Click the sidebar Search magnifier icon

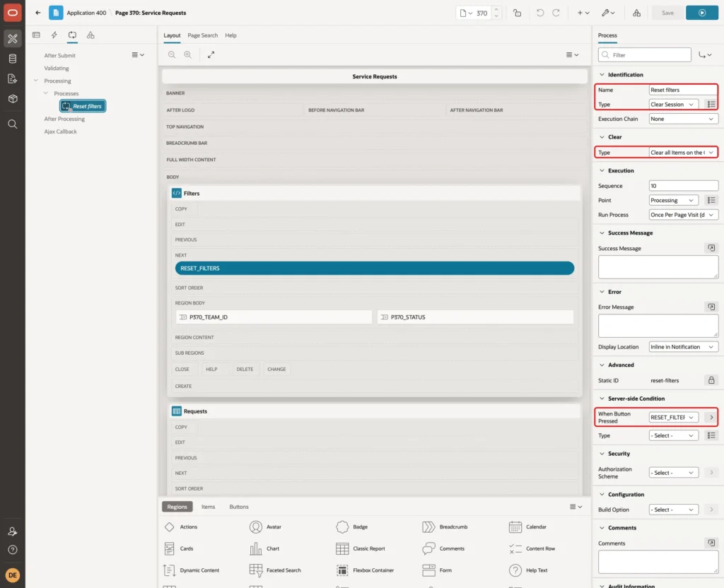(x=13, y=124)
